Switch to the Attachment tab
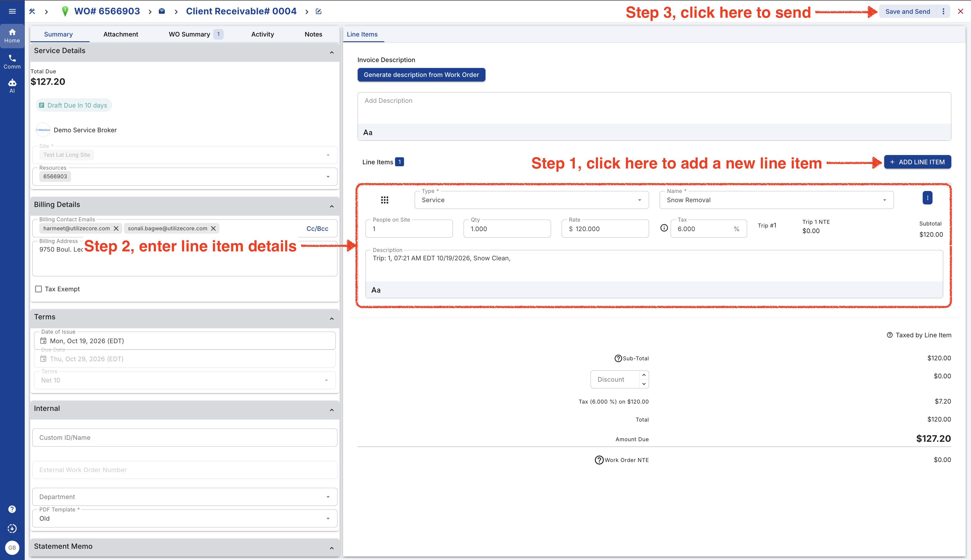 click(x=121, y=34)
